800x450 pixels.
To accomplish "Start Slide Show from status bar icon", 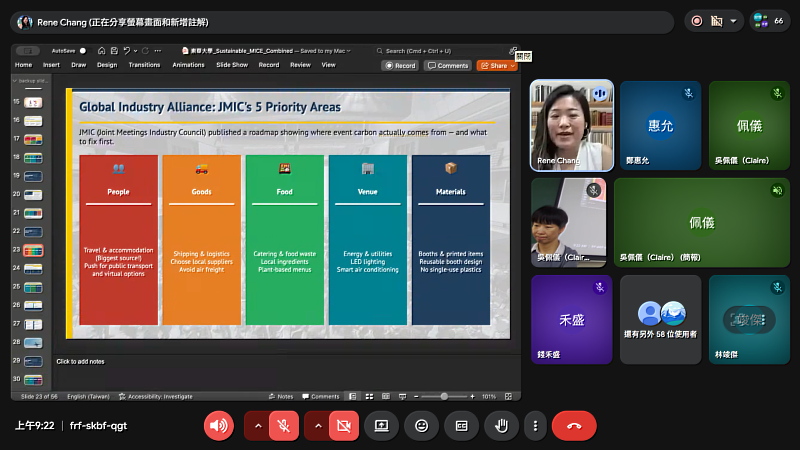I will [403, 396].
